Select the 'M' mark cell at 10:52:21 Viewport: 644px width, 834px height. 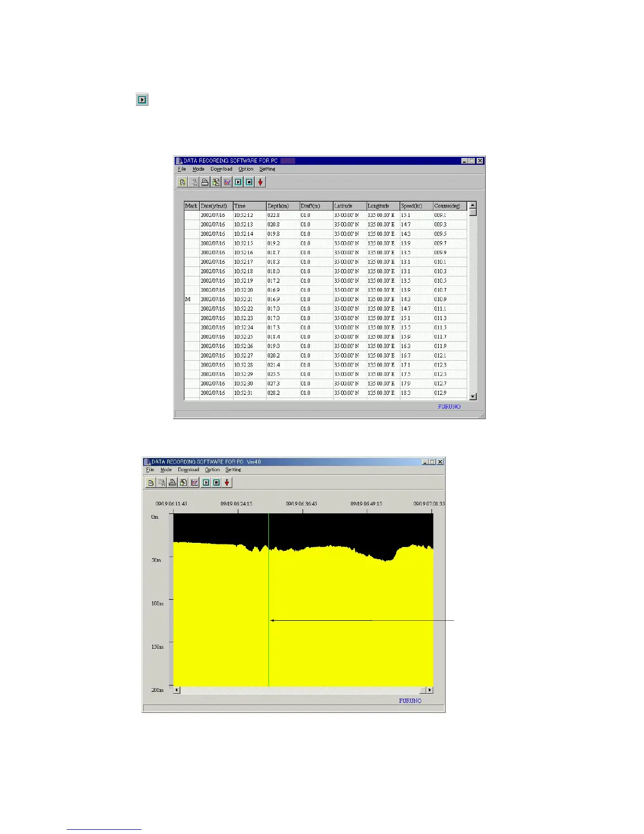tap(192, 299)
